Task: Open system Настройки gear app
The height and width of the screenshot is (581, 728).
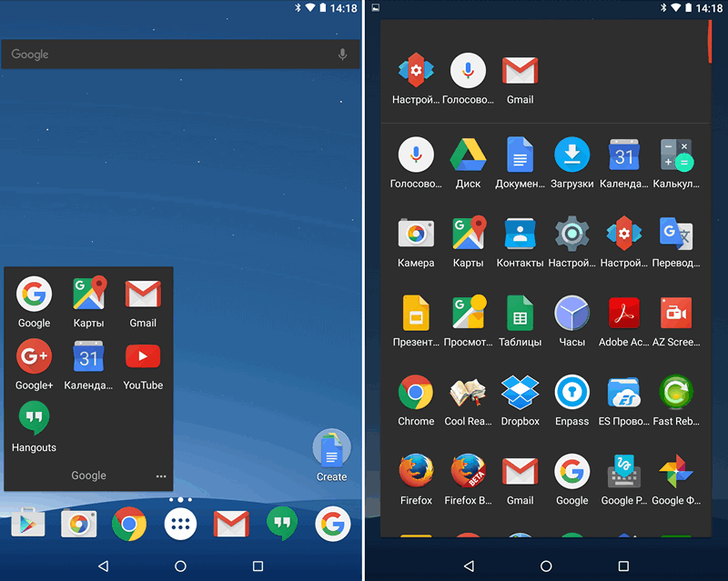Action: pos(572,234)
